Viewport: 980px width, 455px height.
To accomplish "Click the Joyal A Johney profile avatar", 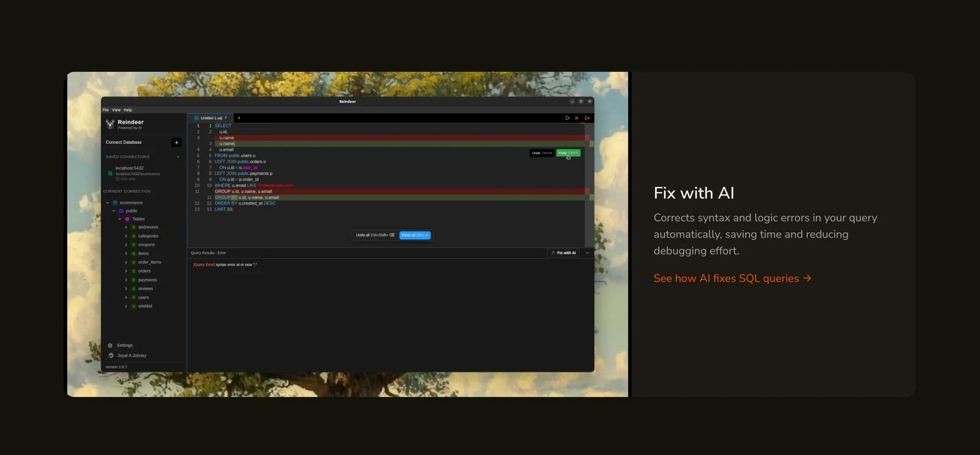I will click(111, 356).
